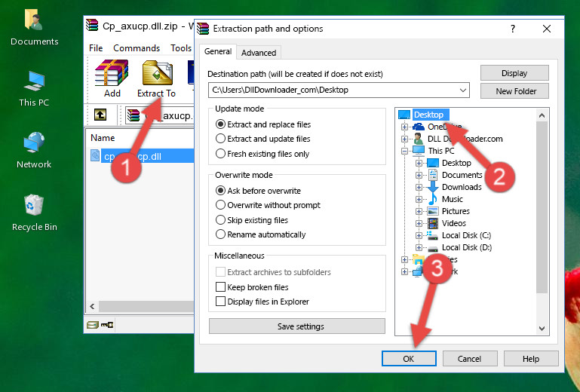Image resolution: width=580 pixels, height=392 pixels.
Task: Select Documents in the folder tree
Action: [x=462, y=175]
